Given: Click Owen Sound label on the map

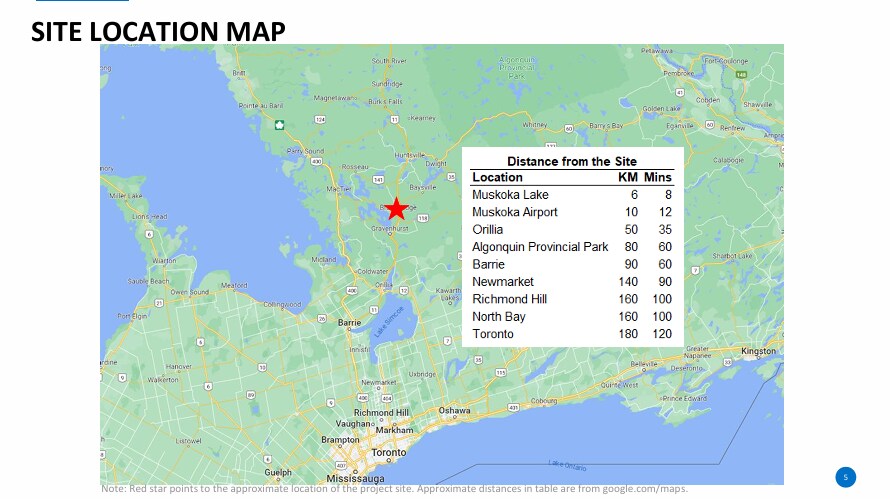Looking at the screenshot, I should point(190,292).
